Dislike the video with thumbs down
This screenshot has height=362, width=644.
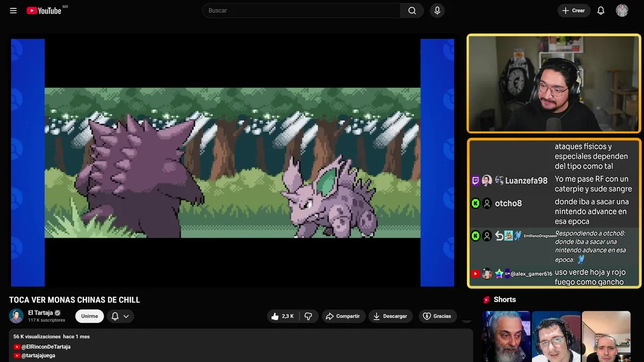pos(308,316)
